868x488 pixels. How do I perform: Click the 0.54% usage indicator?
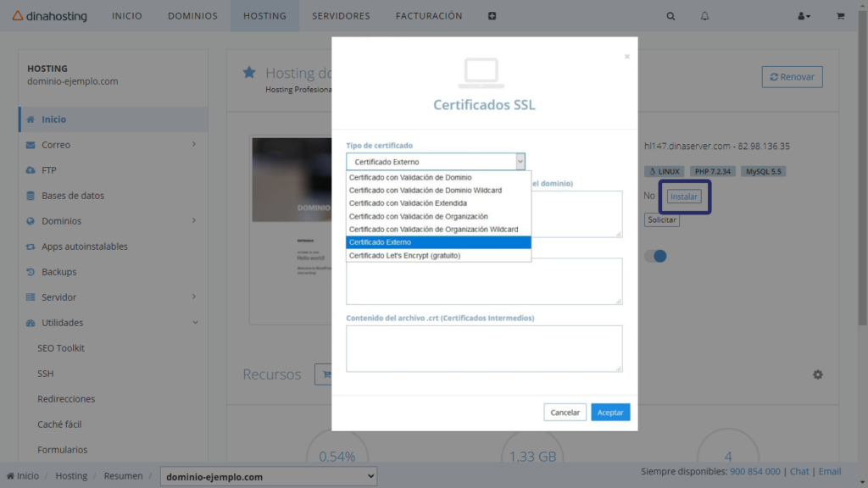click(337, 456)
